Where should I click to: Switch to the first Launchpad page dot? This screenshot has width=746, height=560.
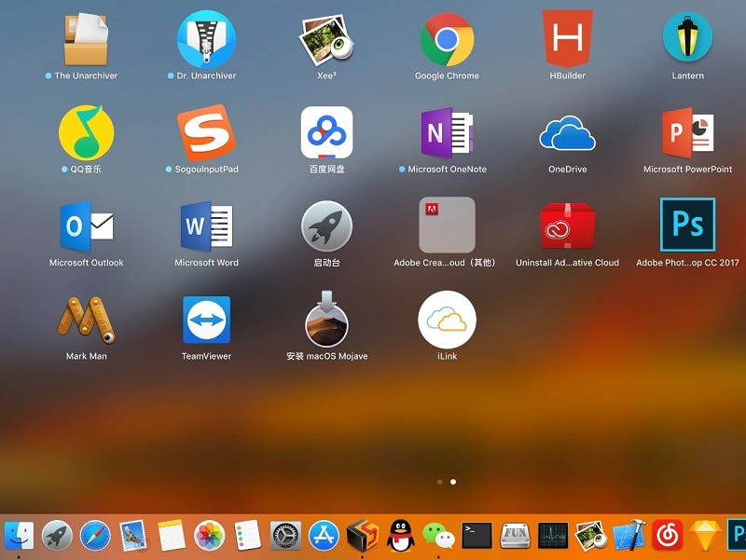(x=439, y=482)
